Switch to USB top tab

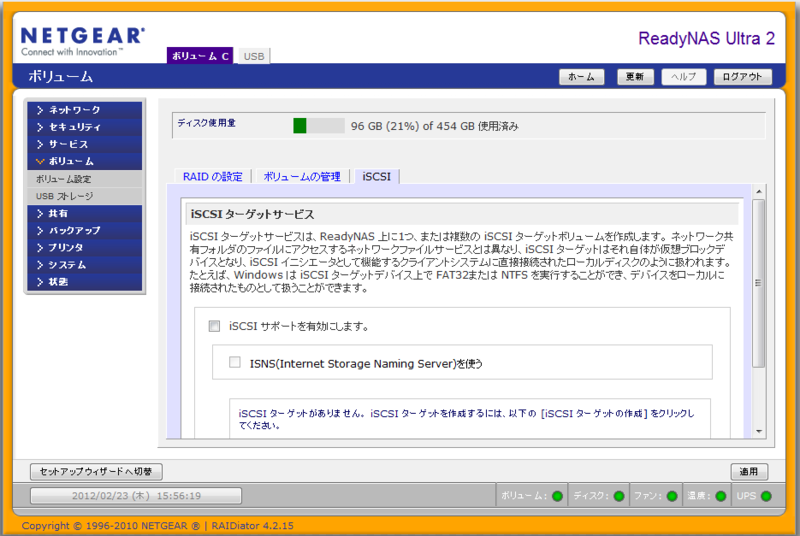[x=254, y=56]
